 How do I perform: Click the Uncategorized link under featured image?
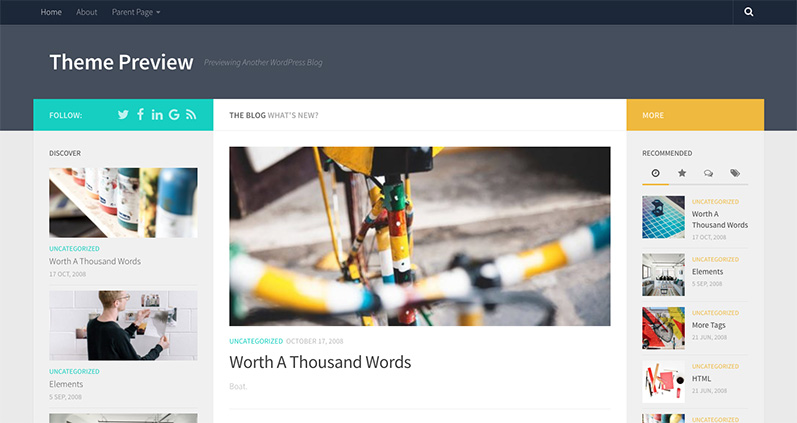(256, 341)
